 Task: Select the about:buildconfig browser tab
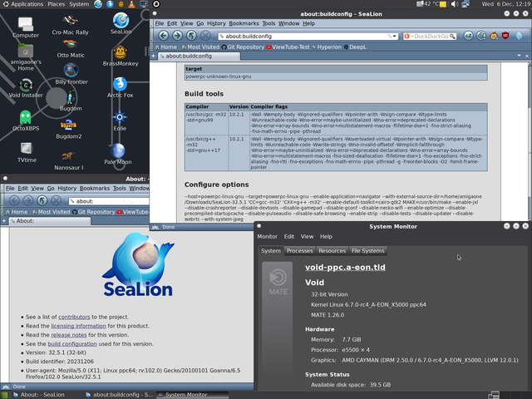pyautogui.click(x=199, y=56)
